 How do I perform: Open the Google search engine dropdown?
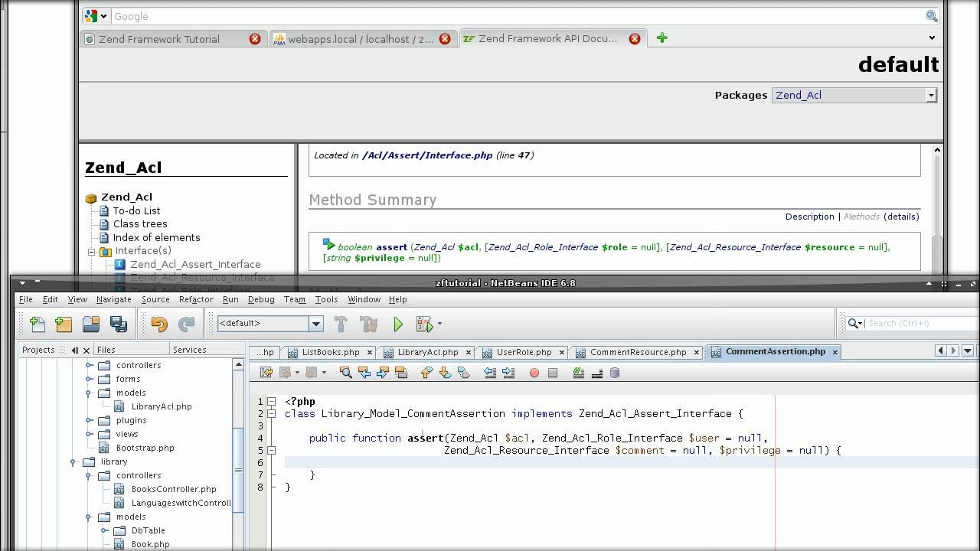[x=103, y=16]
